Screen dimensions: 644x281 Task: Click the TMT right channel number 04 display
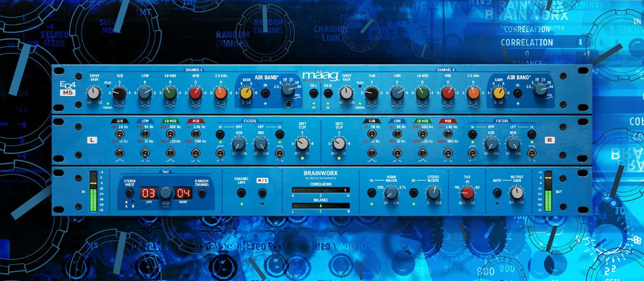point(184,193)
